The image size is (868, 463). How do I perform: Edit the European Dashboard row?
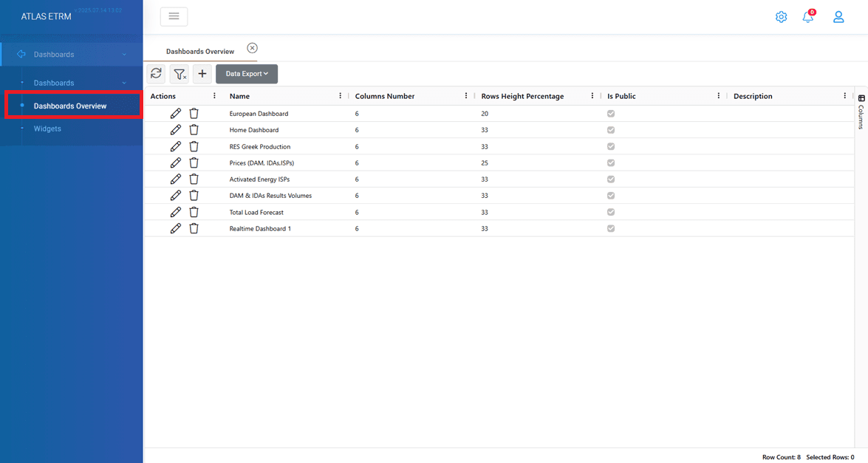176,114
